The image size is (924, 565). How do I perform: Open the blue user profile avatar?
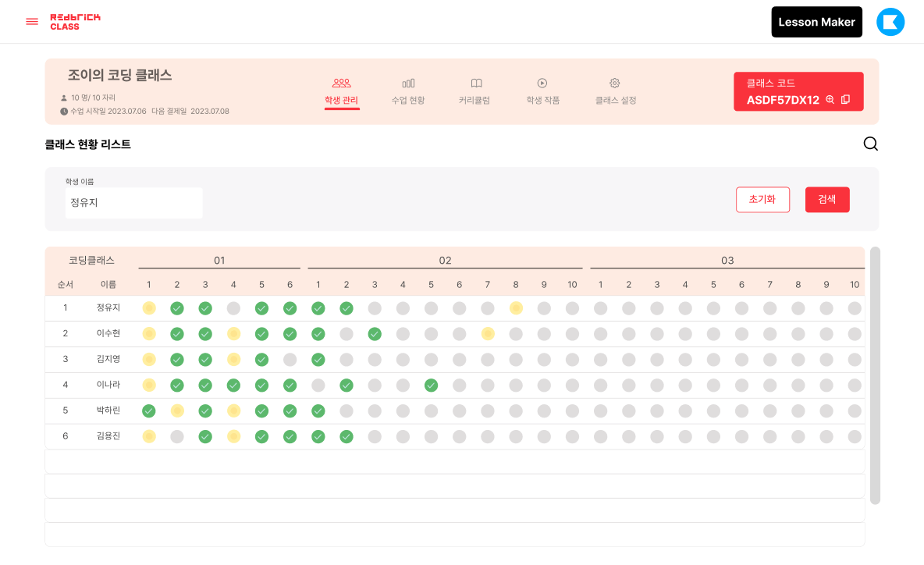point(890,22)
